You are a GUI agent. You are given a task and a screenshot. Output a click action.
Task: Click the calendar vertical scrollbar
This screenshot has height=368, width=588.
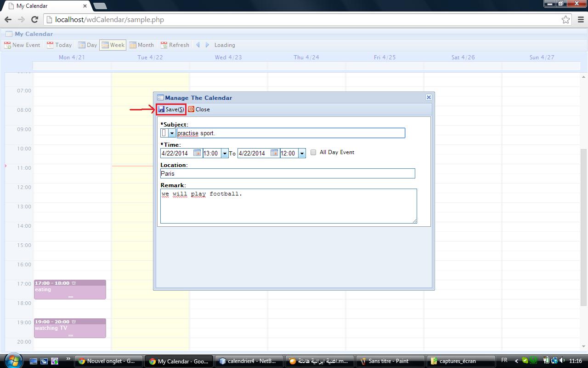[x=584, y=228]
